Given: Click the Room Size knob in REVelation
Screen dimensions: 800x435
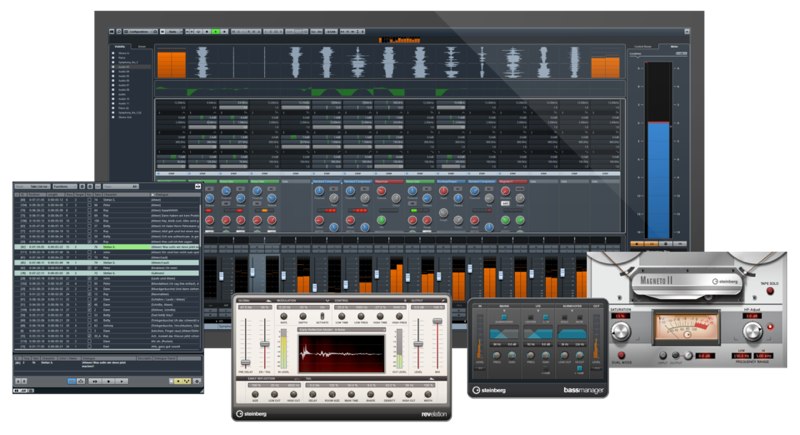Looking at the screenshot, I should click(x=332, y=394).
